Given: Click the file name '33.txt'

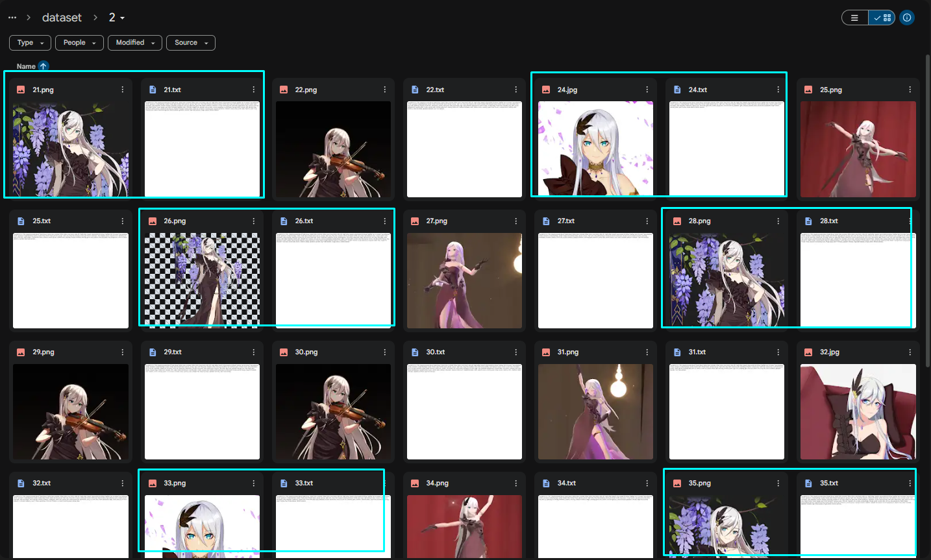Looking at the screenshot, I should [x=304, y=483].
